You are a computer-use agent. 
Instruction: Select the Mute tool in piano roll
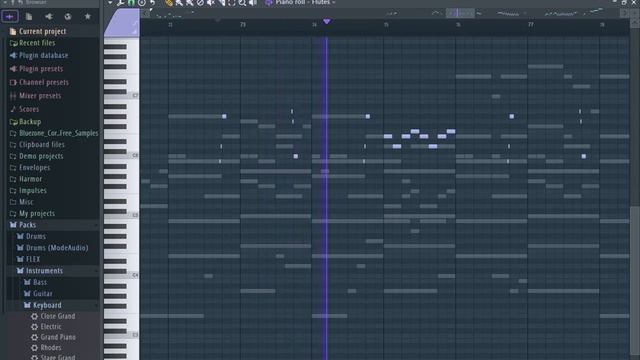coord(211,2)
